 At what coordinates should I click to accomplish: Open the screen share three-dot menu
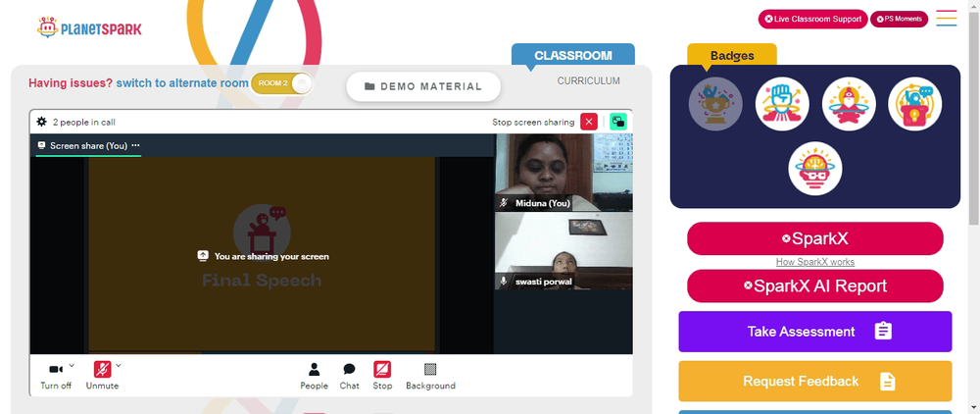pos(135,146)
